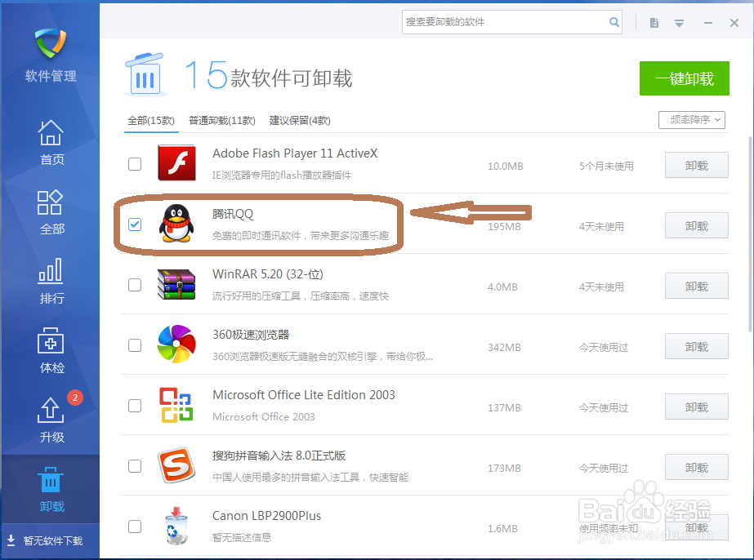Check the Microsoft Office Lite Edition checkbox

(135, 406)
